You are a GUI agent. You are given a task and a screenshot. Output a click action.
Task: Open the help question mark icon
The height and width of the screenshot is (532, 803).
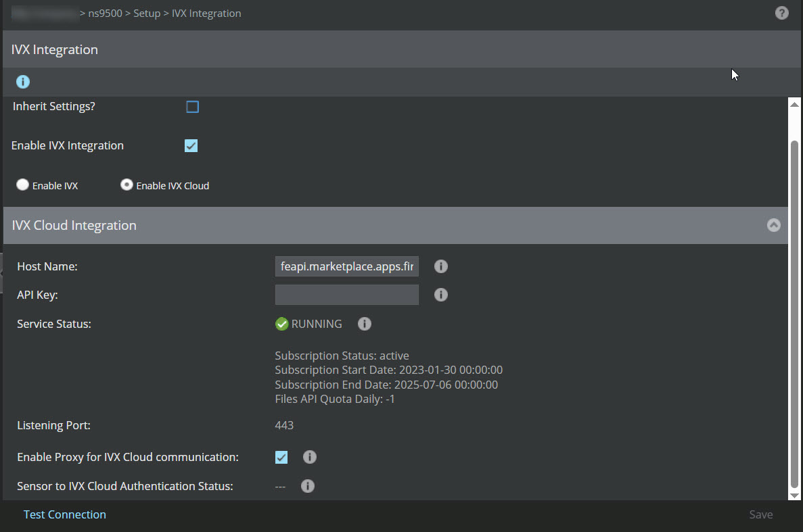[x=781, y=13]
